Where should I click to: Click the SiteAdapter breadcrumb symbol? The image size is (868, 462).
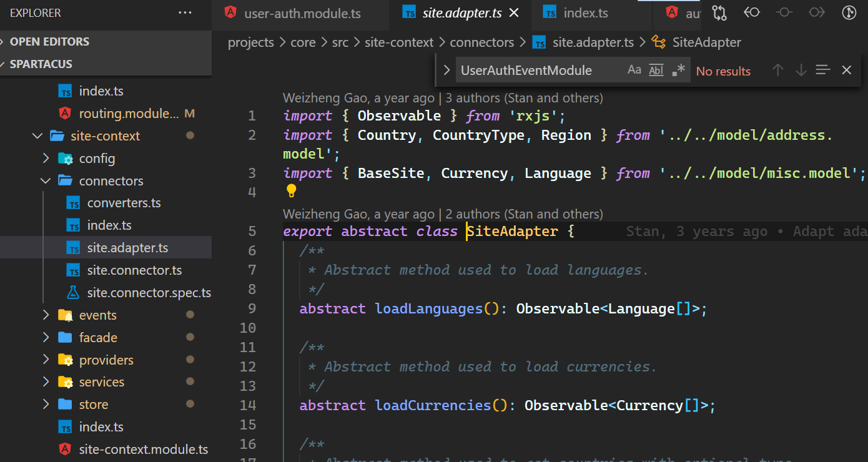pyautogui.click(x=706, y=42)
